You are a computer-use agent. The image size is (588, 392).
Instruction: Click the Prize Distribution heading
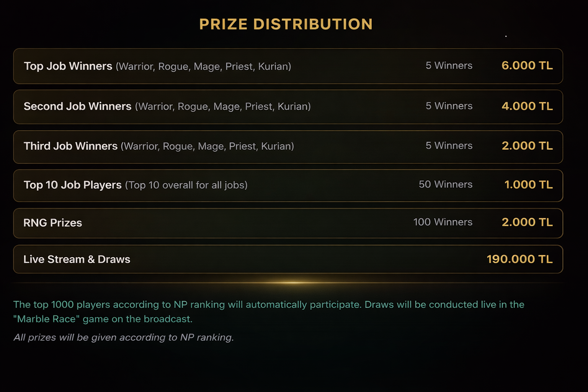pyautogui.click(x=286, y=24)
